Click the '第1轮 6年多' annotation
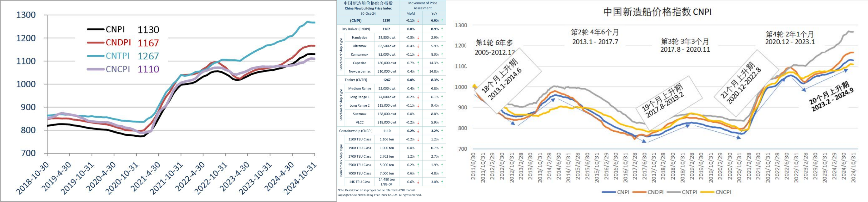The height and width of the screenshot is (202, 868). click(494, 43)
